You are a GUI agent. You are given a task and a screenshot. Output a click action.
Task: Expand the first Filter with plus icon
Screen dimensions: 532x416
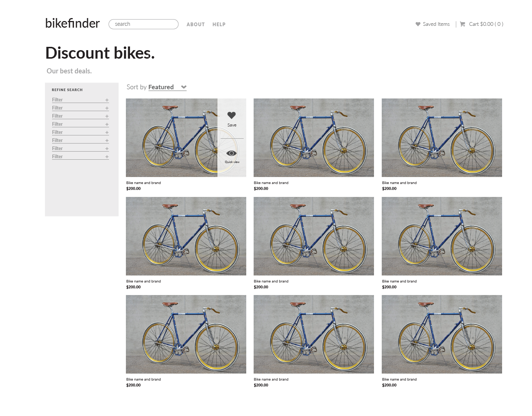click(x=107, y=100)
